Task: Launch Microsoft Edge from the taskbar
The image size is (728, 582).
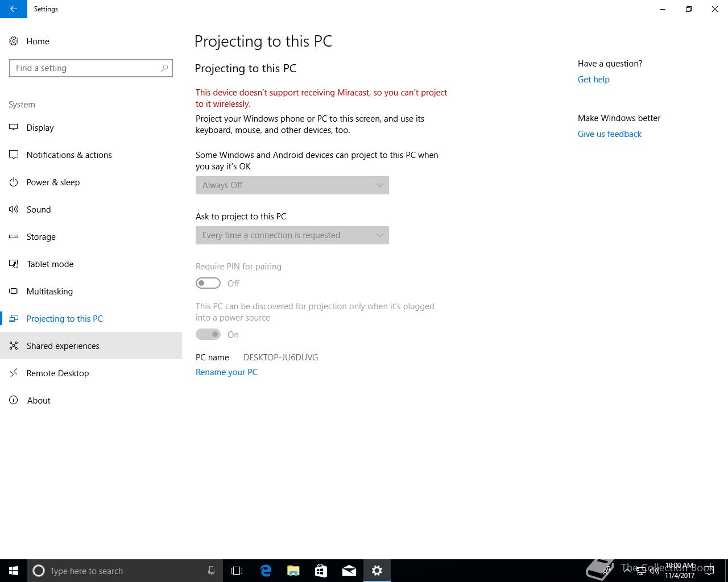Action: click(x=266, y=571)
